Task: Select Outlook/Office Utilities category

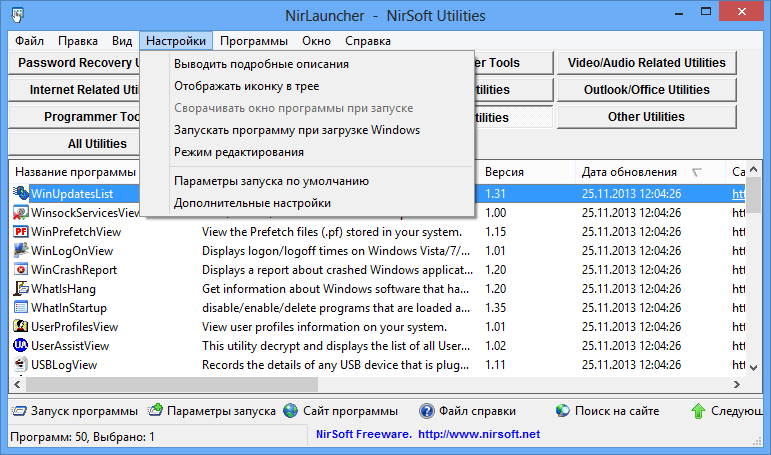Action: point(647,90)
